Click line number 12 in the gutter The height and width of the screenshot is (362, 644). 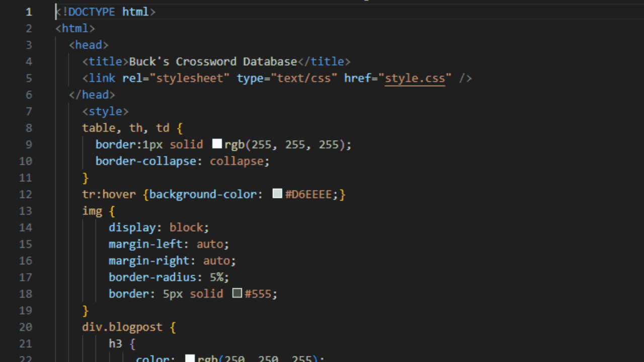pyautogui.click(x=25, y=194)
